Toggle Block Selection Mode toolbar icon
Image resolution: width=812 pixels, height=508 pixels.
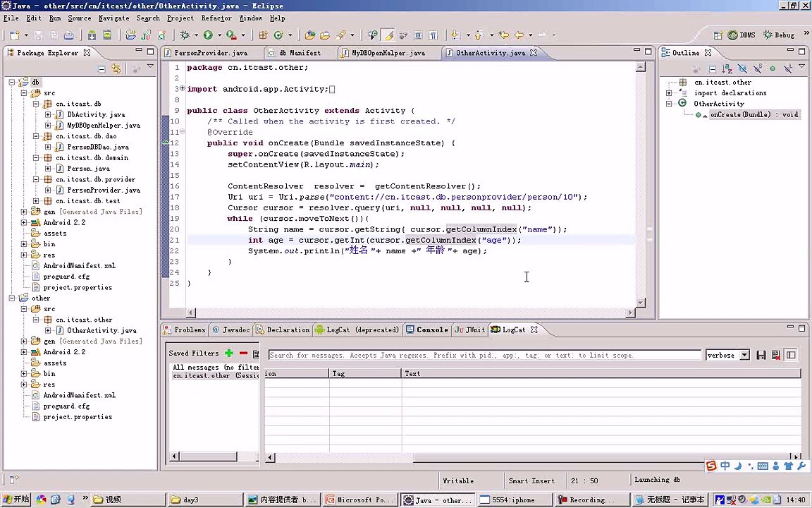tap(418, 35)
